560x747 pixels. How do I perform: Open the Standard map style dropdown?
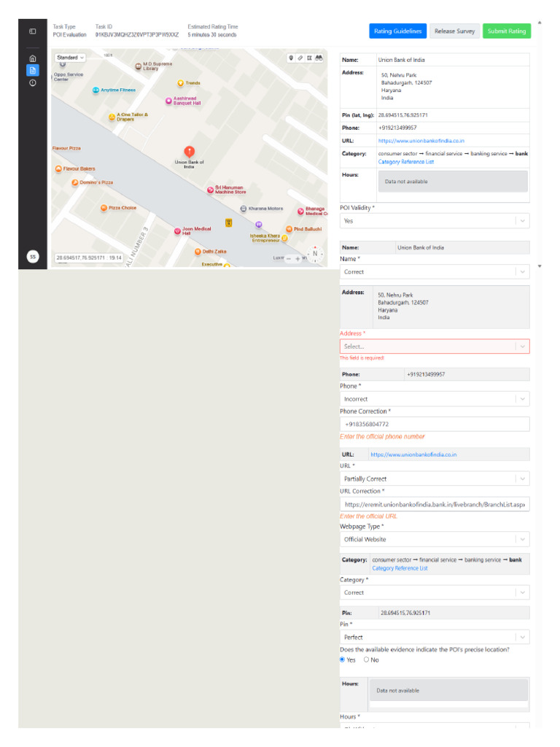point(70,58)
